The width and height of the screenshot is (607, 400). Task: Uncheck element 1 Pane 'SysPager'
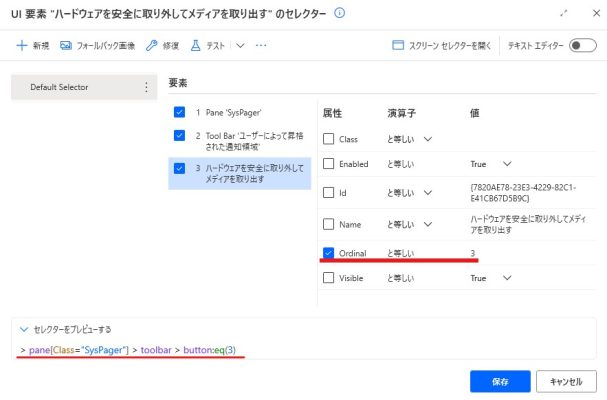coord(179,112)
